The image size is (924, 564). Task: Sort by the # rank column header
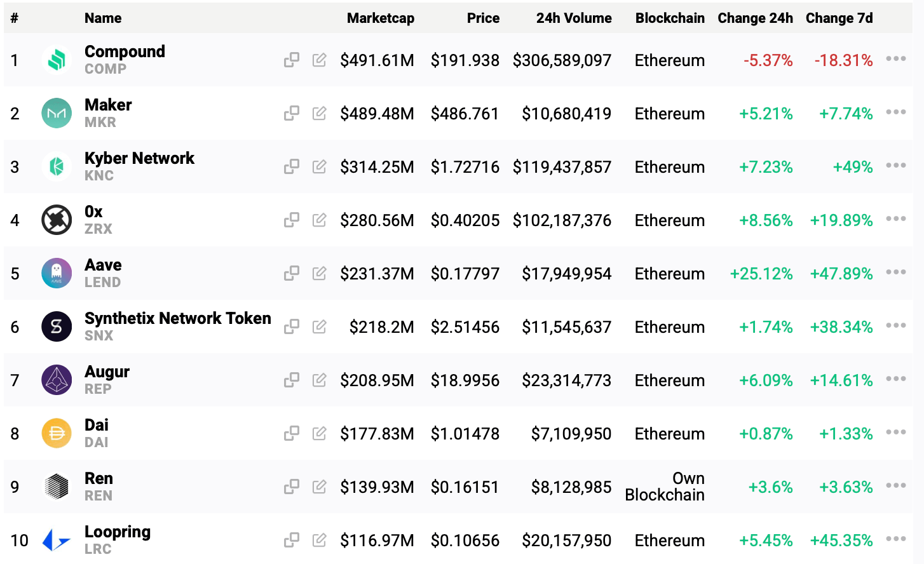click(x=14, y=18)
